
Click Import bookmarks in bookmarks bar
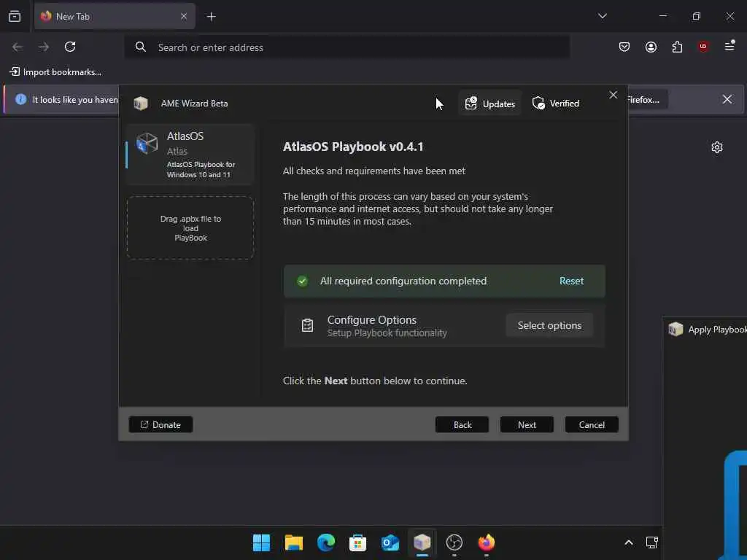pos(55,72)
